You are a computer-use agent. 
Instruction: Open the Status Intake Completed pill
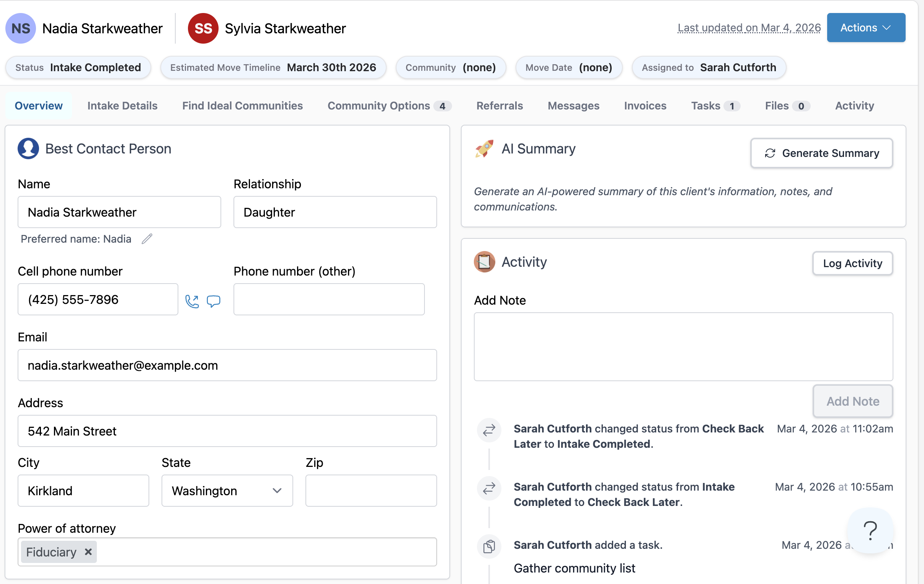coord(78,67)
